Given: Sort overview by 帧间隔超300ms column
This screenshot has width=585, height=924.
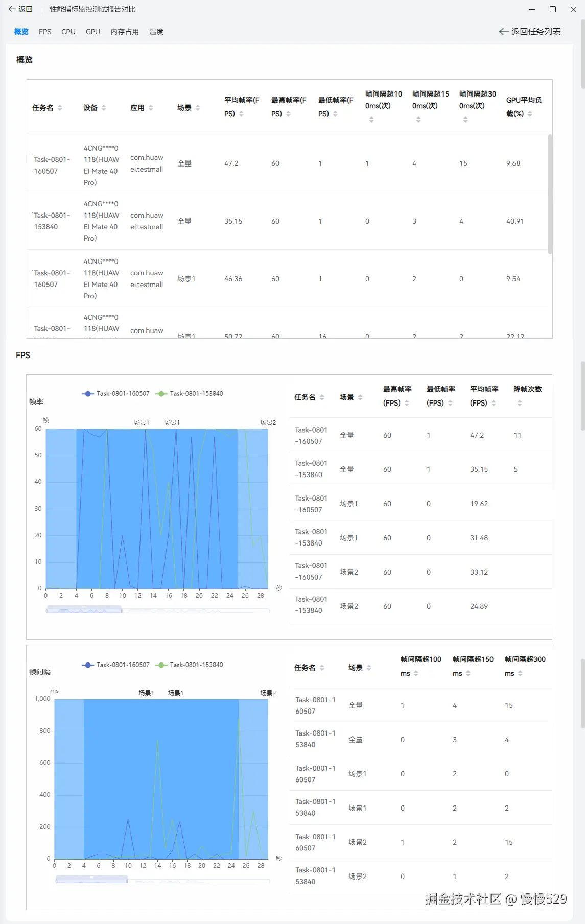Looking at the screenshot, I should (x=465, y=120).
